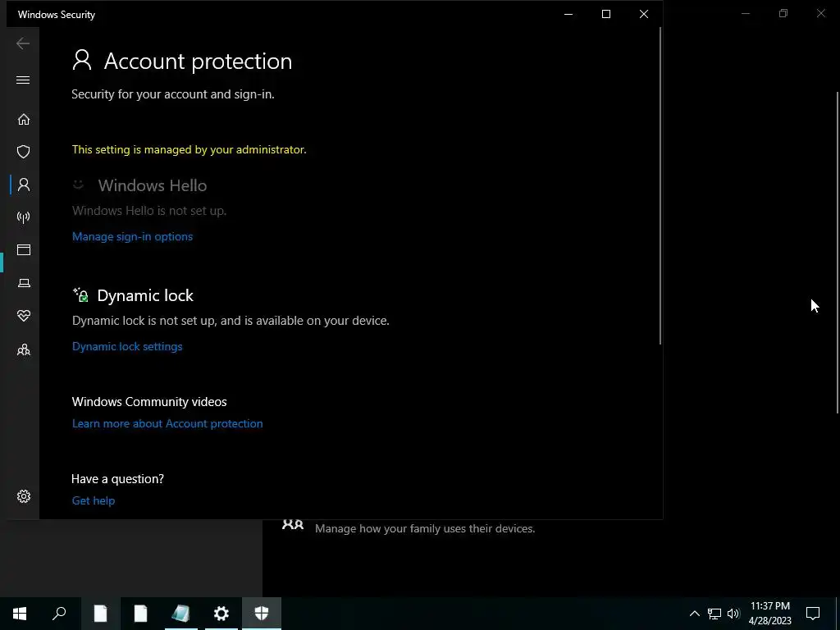Open Firewall & network protection icon
840x630 pixels.
click(x=24, y=217)
